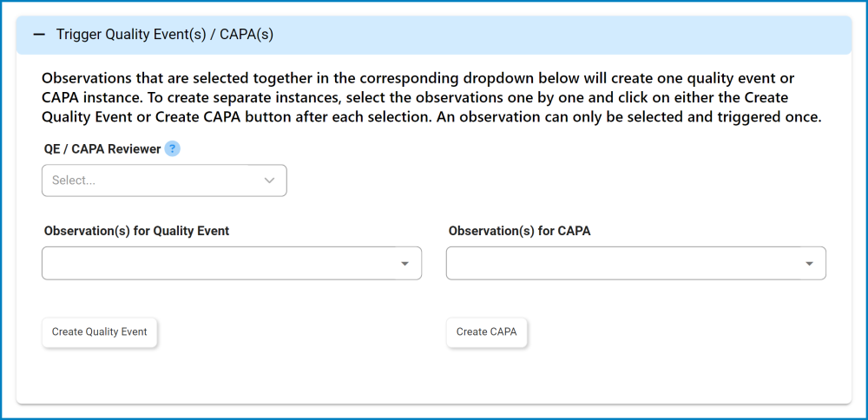This screenshot has width=868, height=420.
Task: Open the Observation(s) for CAPA dropdown arrow
Action: (809, 264)
